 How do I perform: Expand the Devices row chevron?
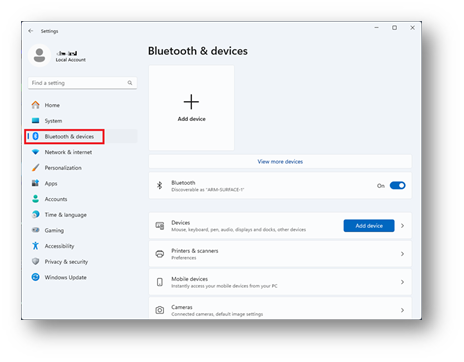[402, 226]
